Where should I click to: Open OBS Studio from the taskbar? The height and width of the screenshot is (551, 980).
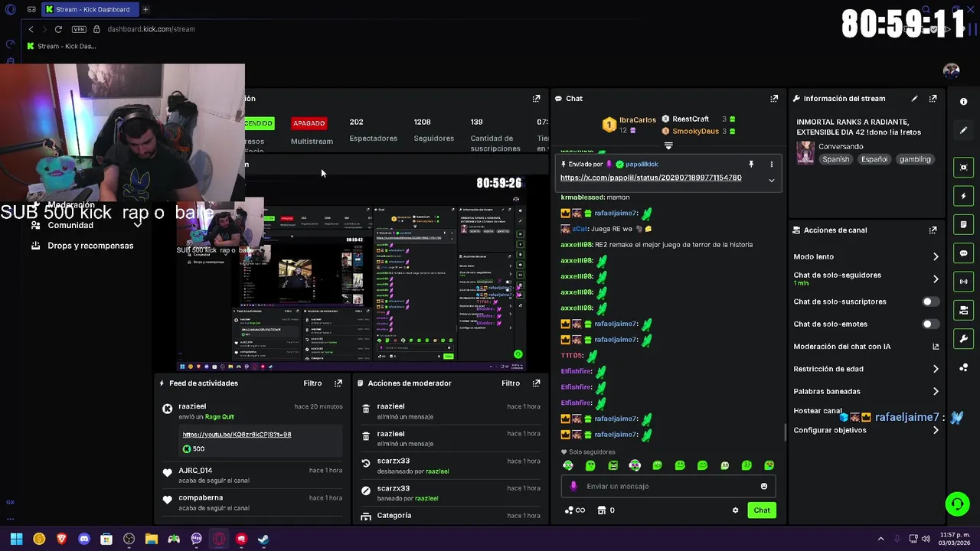(129, 539)
